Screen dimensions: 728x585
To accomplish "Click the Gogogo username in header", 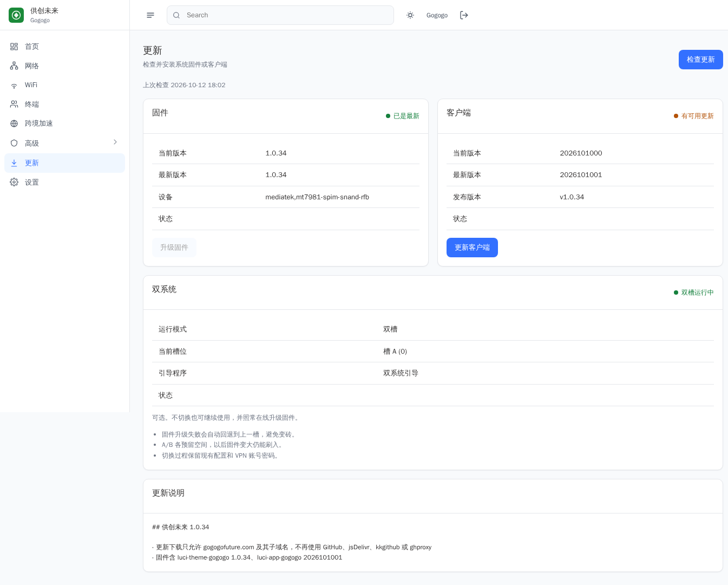I will pos(437,15).
